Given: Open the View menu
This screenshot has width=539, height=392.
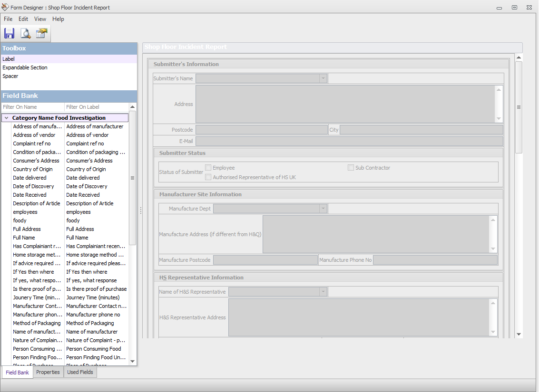Looking at the screenshot, I should (x=40, y=19).
